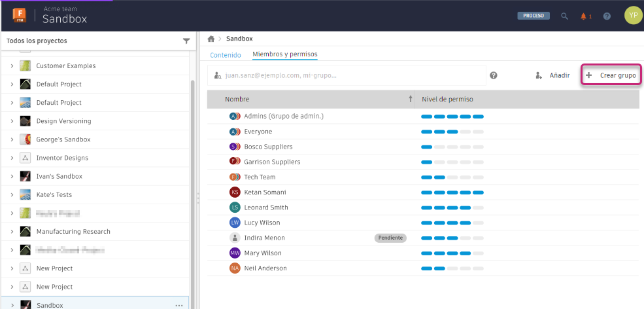Expand the Sandbox project in sidebar

tap(12, 305)
